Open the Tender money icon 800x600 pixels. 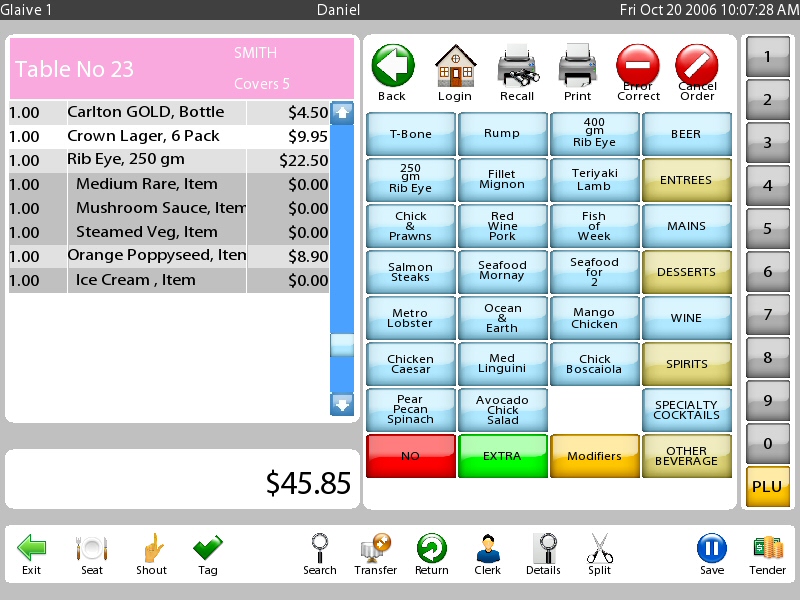point(768,548)
